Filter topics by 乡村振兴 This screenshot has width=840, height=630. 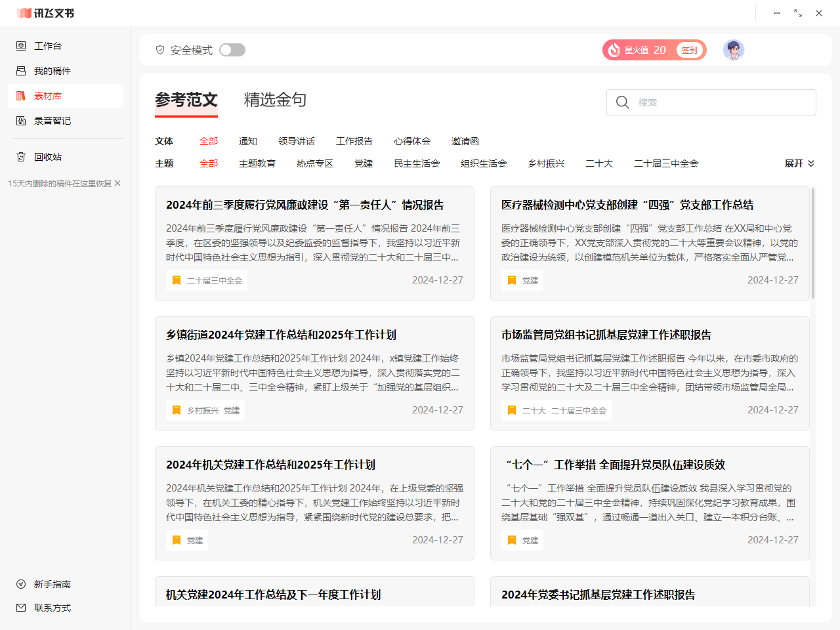(546, 163)
